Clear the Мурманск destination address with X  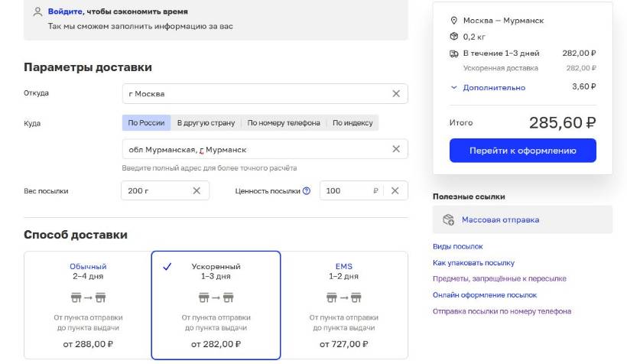click(396, 149)
